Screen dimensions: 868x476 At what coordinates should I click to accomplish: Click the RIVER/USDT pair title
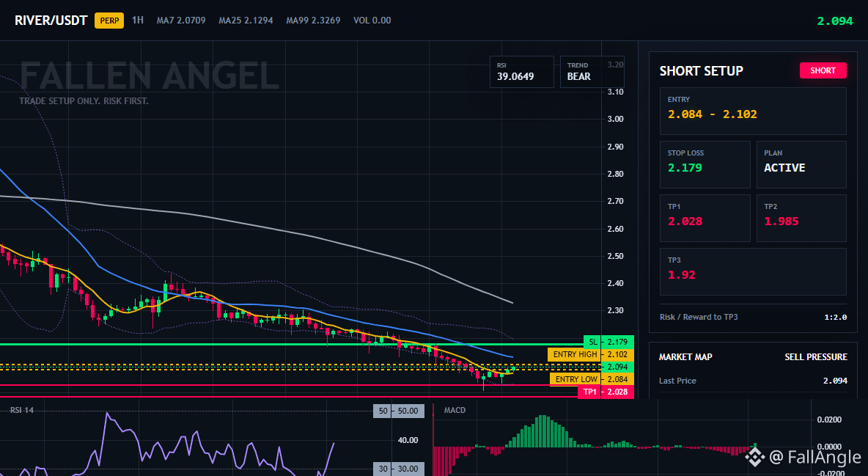pos(51,21)
